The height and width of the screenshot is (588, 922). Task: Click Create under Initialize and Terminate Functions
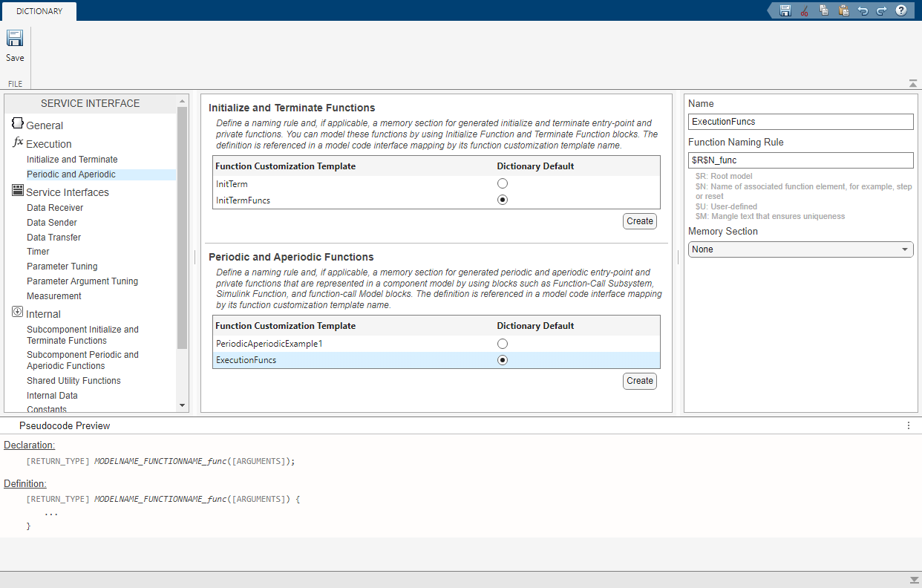coord(639,221)
